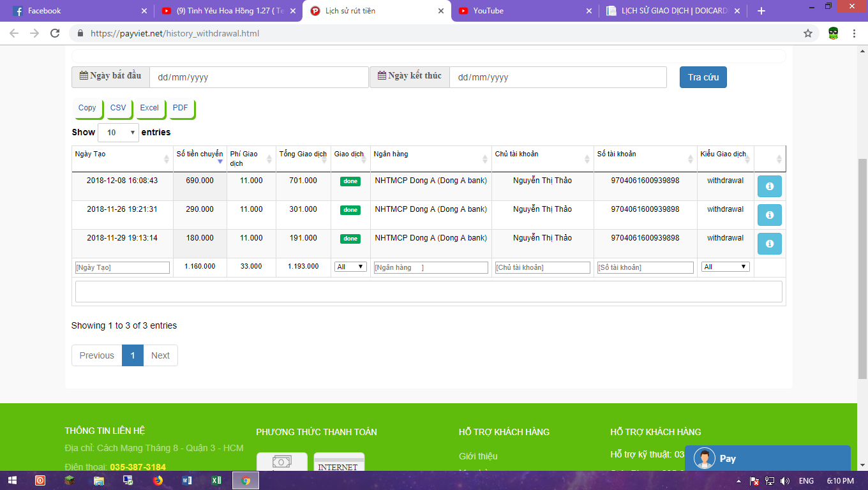
Task: Click info icon for 180.000 withdrawal row
Action: click(x=769, y=244)
